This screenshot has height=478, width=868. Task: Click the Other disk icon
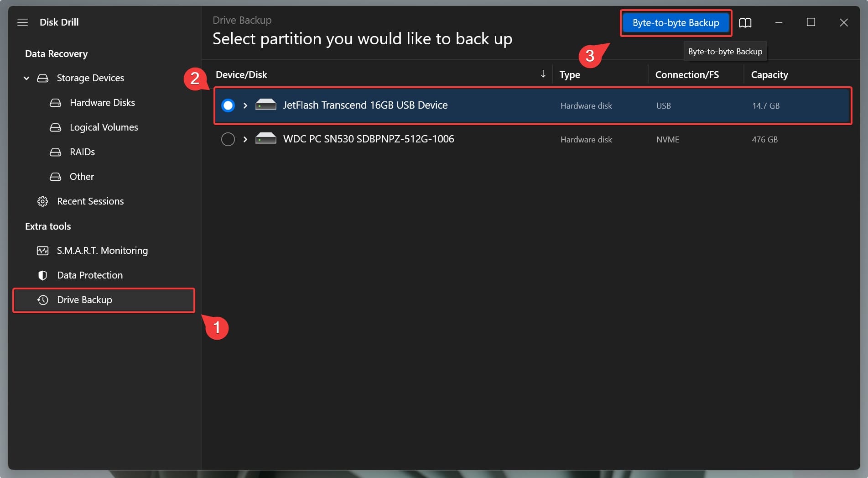pos(55,177)
